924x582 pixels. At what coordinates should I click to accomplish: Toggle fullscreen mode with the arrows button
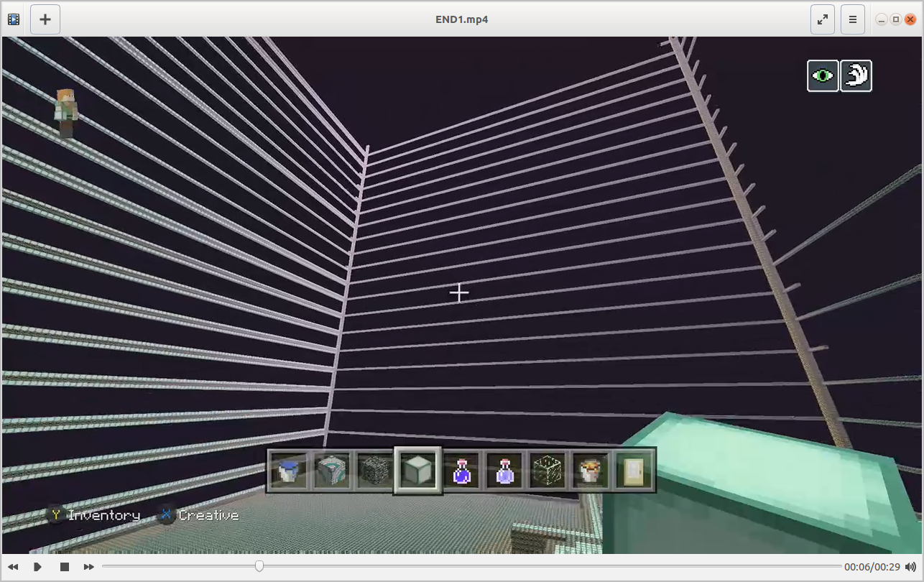pos(823,19)
